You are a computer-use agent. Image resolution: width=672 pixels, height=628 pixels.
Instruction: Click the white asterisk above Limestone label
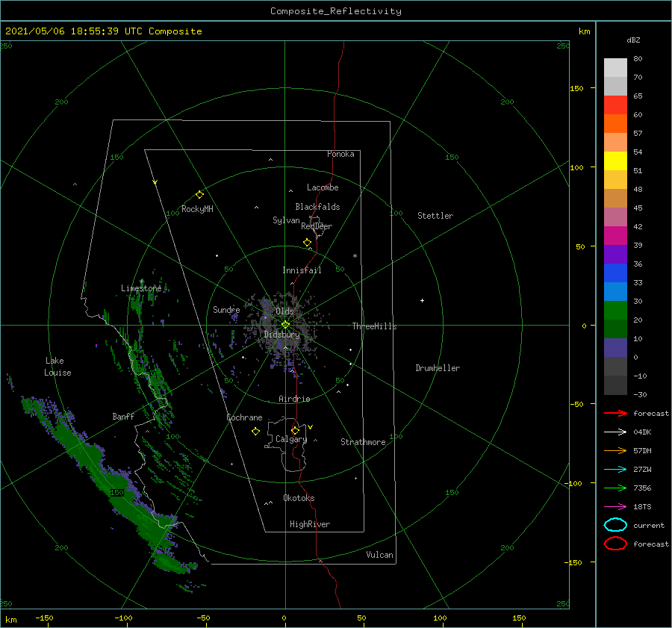[x=141, y=282]
